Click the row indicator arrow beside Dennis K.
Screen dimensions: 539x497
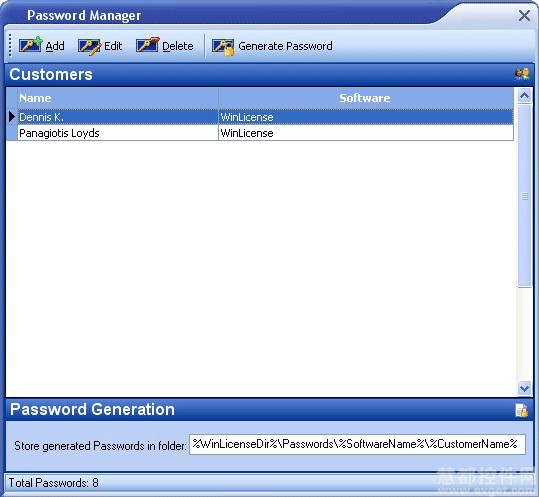(12, 117)
